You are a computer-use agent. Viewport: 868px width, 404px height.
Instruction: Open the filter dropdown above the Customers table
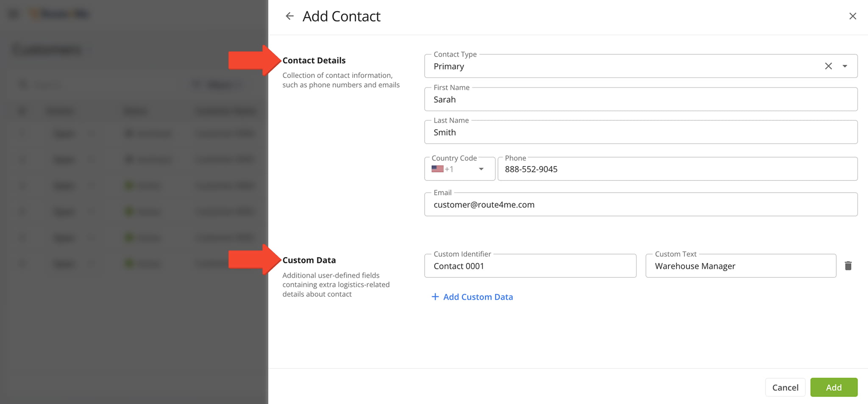(x=217, y=84)
